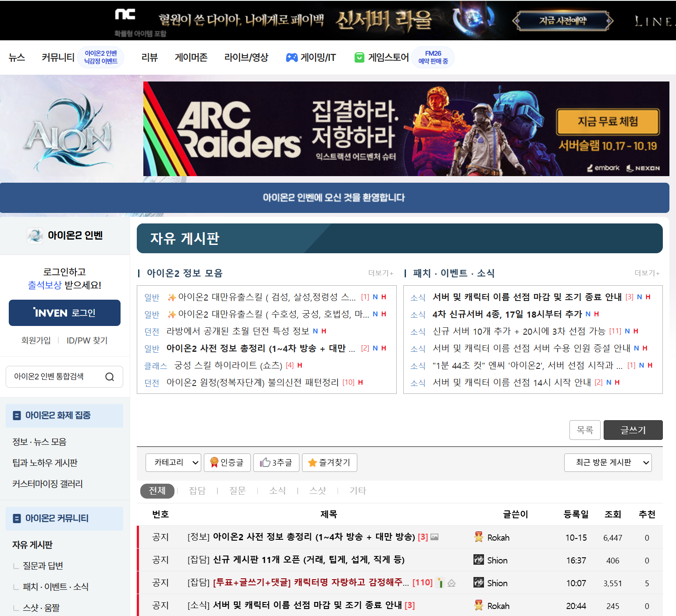This screenshot has height=616, width=676.
Task: Click the ARC Raiders ad banner
Action: [406, 129]
